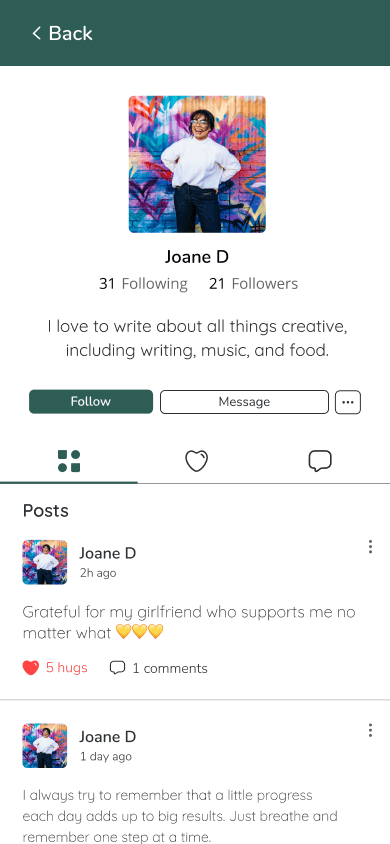Screen dimensions: 390x844
Task: Follow Joane D
Action: (x=91, y=402)
